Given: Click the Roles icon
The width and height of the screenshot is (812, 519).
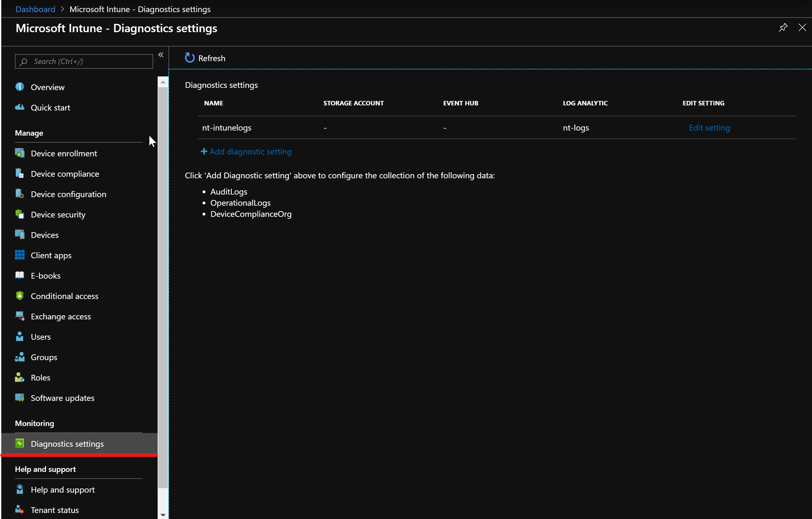Looking at the screenshot, I should pyautogui.click(x=19, y=377).
